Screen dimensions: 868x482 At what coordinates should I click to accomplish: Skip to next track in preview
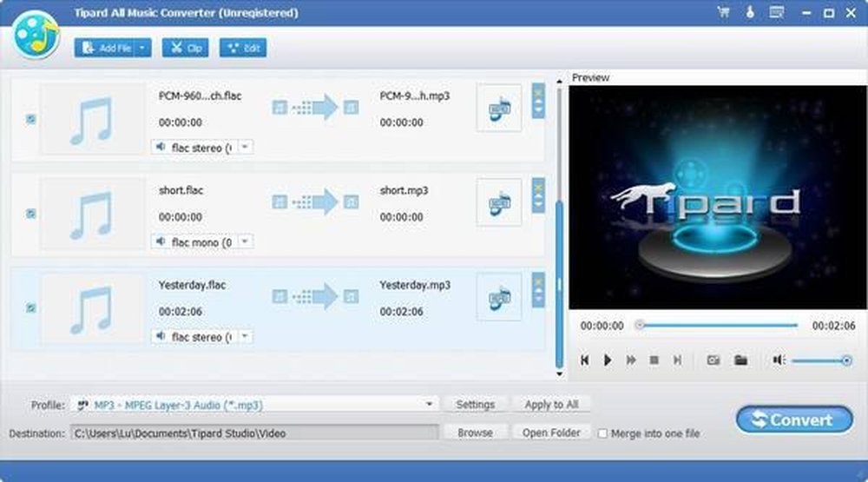tap(677, 360)
